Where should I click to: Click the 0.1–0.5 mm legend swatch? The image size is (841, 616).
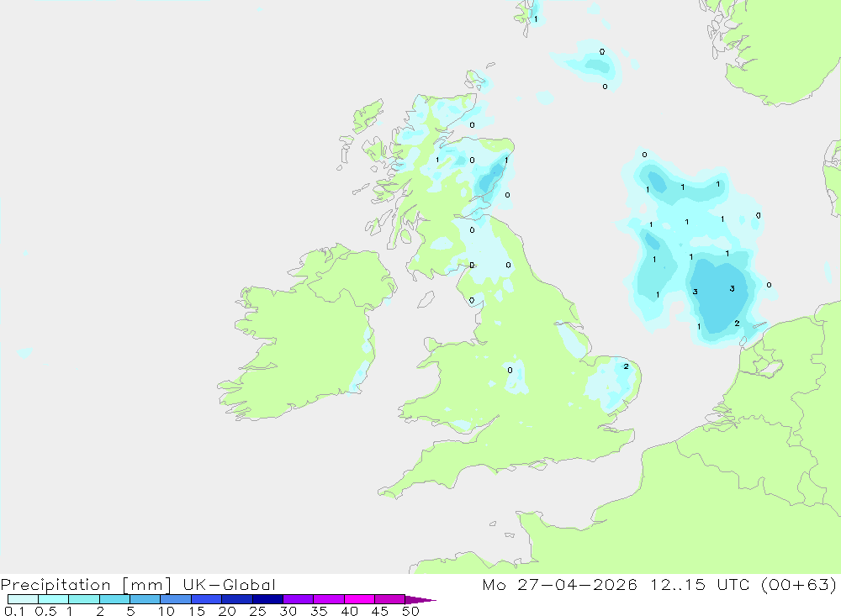pos(23,599)
